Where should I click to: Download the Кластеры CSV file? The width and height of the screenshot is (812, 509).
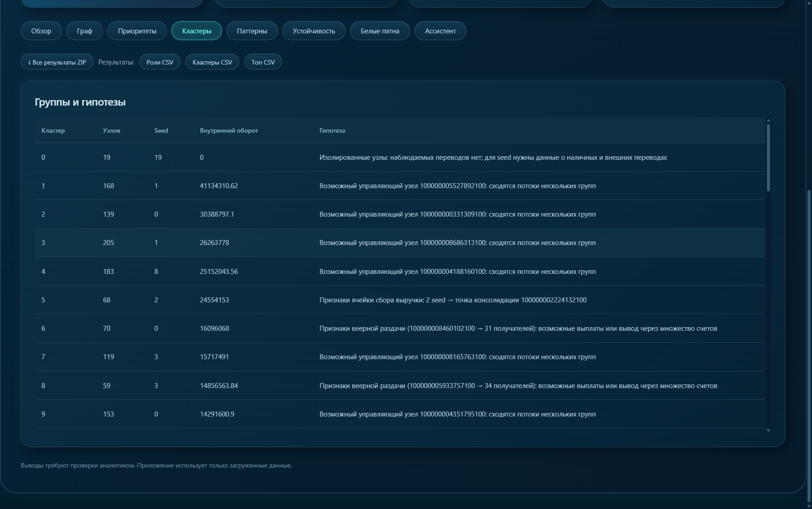click(212, 62)
